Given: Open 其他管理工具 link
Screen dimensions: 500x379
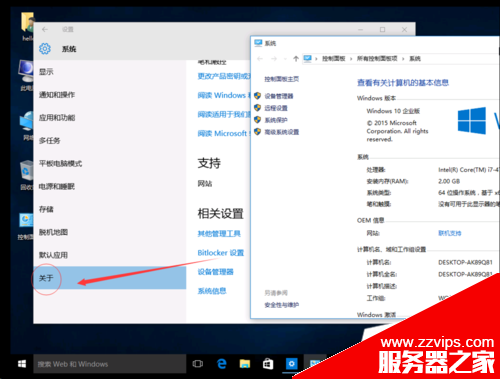Looking at the screenshot, I should tap(219, 234).
